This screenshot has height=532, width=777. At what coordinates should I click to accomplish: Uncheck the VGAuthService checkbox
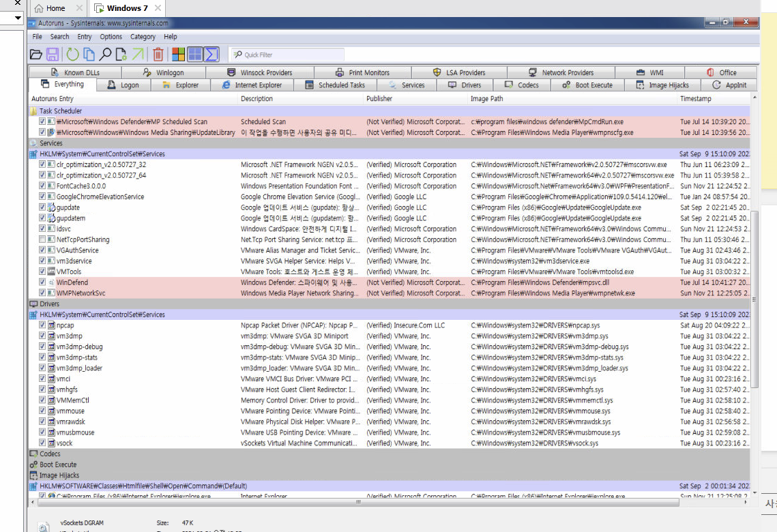[x=42, y=250]
